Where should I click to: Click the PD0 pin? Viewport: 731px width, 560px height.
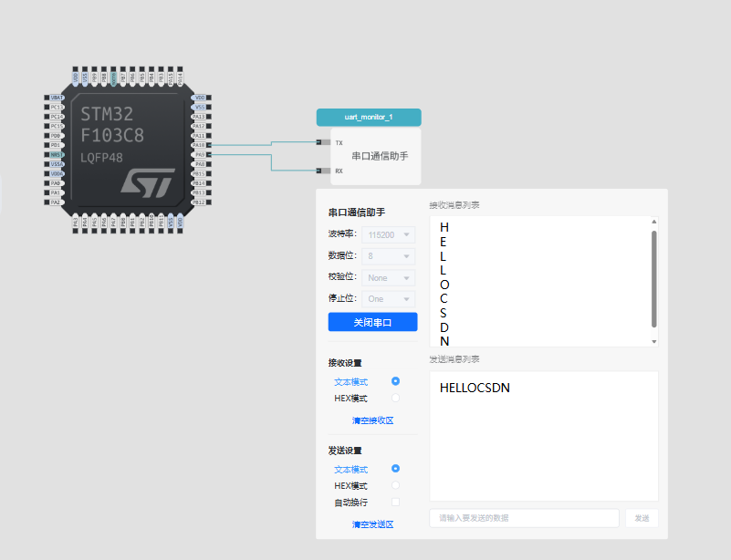point(54,136)
